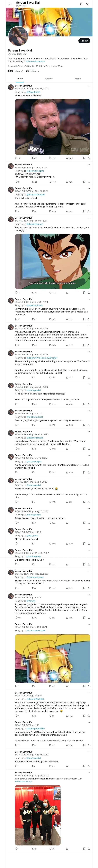Open search from the profile header

tap(88, 4)
